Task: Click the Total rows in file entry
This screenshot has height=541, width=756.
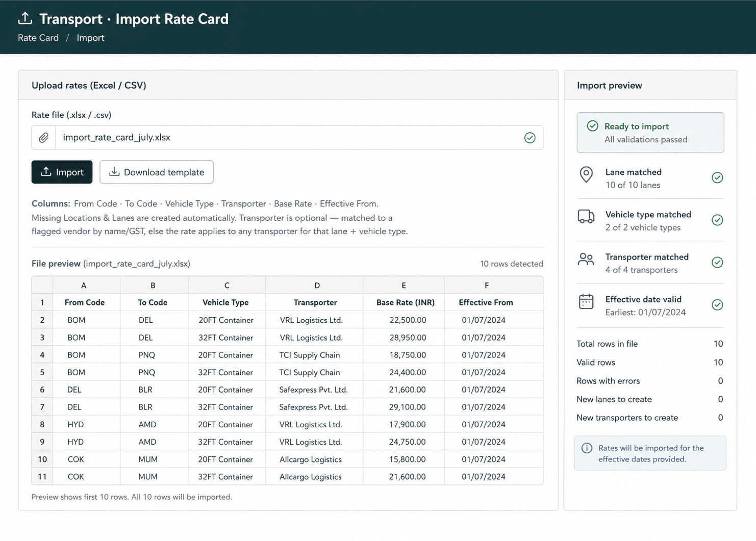Action: pos(650,344)
